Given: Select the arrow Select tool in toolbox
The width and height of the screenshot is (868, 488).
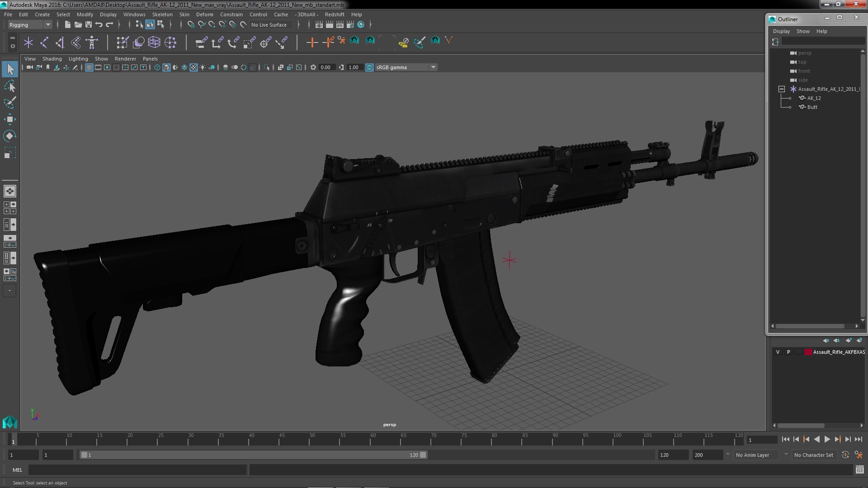Looking at the screenshot, I should point(10,69).
